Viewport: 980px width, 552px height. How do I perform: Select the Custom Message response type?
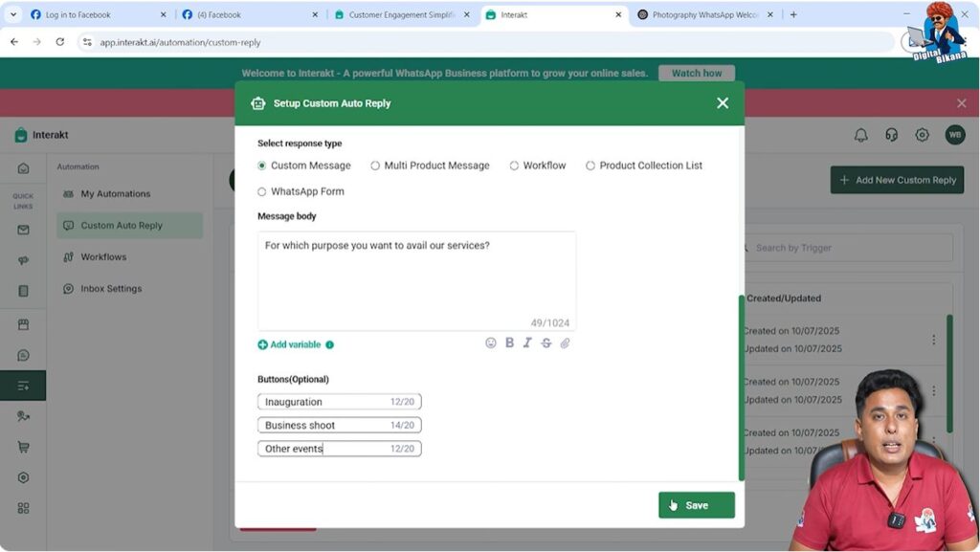(x=261, y=165)
